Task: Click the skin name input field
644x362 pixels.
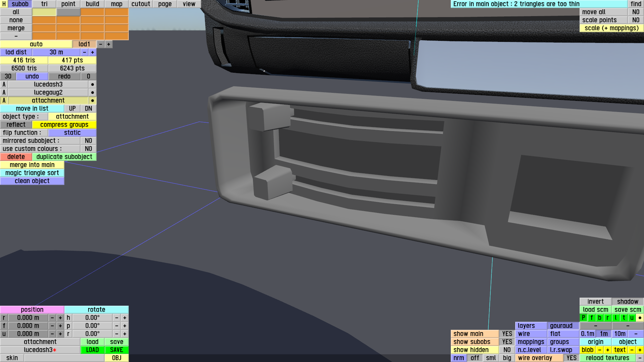Action: click(x=64, y=358)
